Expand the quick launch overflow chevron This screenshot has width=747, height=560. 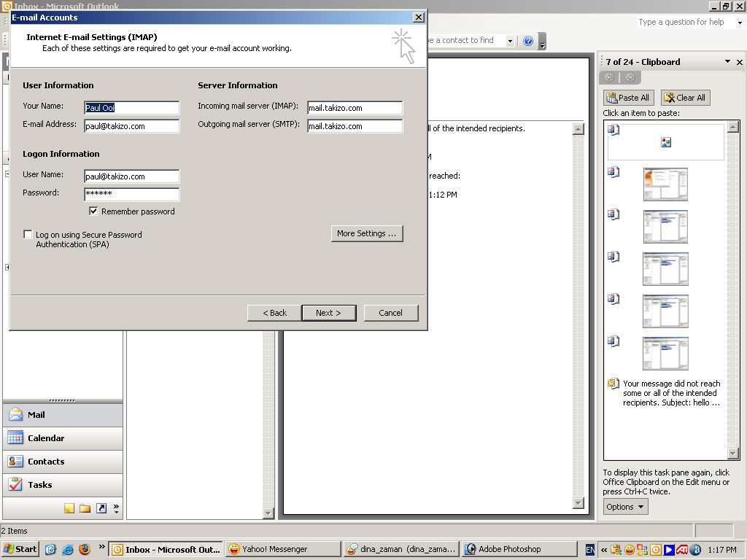click(101, 547)
